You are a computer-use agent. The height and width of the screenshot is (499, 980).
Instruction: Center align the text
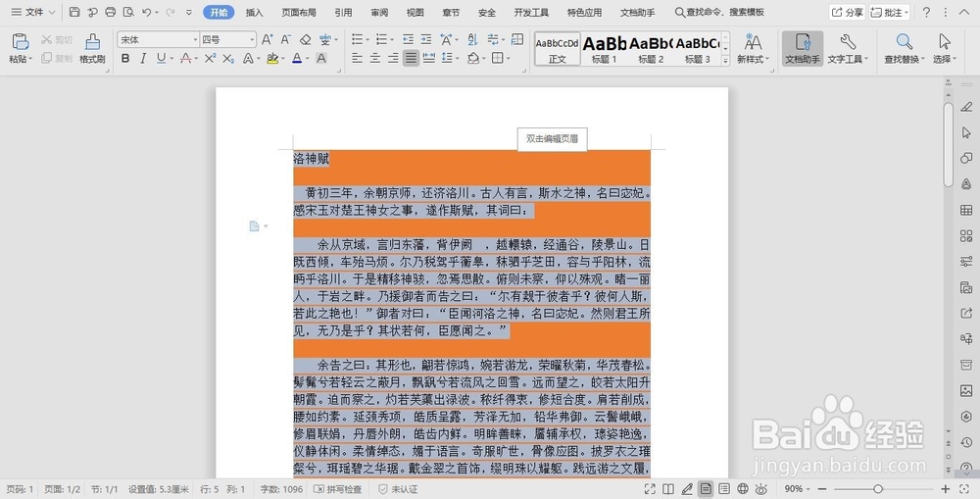(375, 58)
